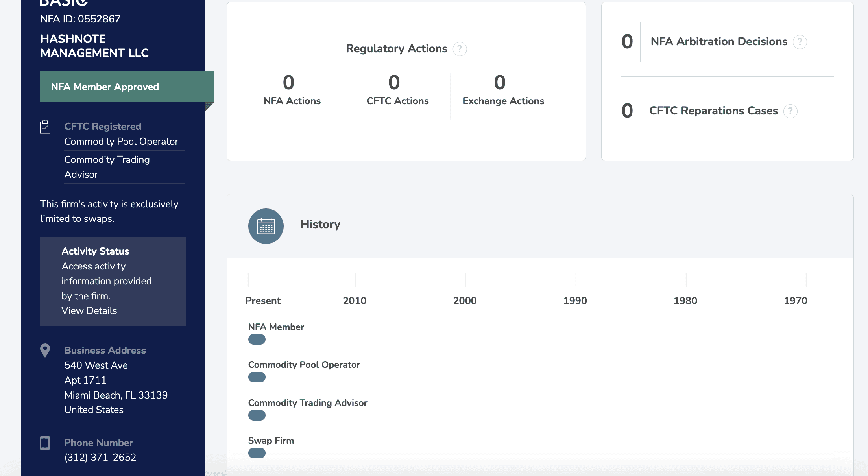Click the NFA Member Approved banner
The width and height of the screenshot is (868, 476).
click(127, 87)
